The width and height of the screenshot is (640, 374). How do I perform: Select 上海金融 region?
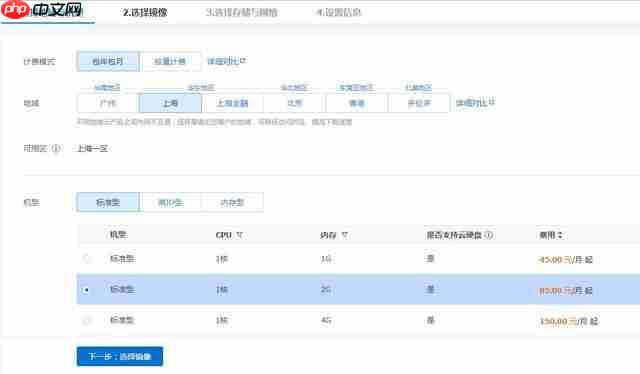tap(232, 103)
